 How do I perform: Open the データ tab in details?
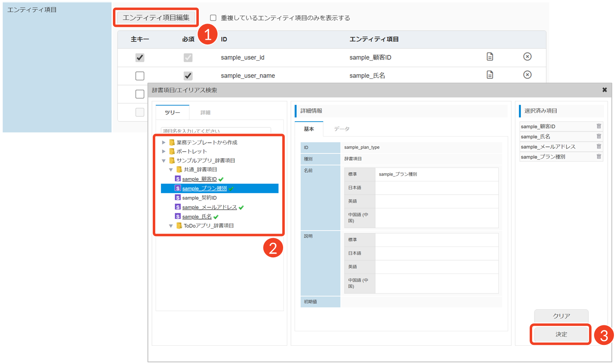[x=341, y=129]
